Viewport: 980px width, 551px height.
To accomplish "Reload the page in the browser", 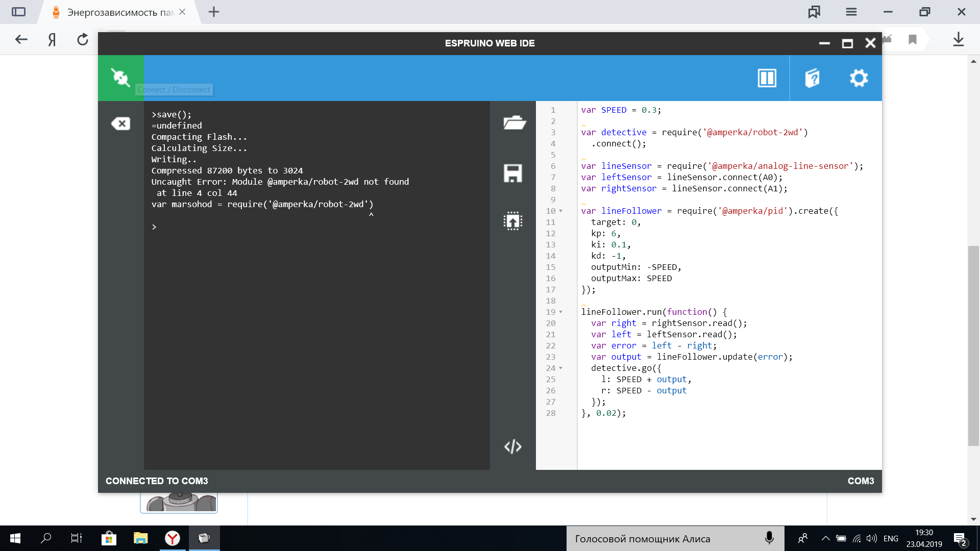I will (83, 39).
